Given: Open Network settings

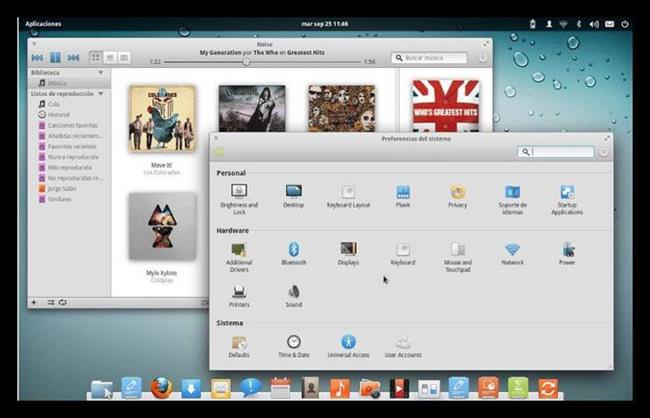Looking at the screenshot, I should click(x=512, y=253).
